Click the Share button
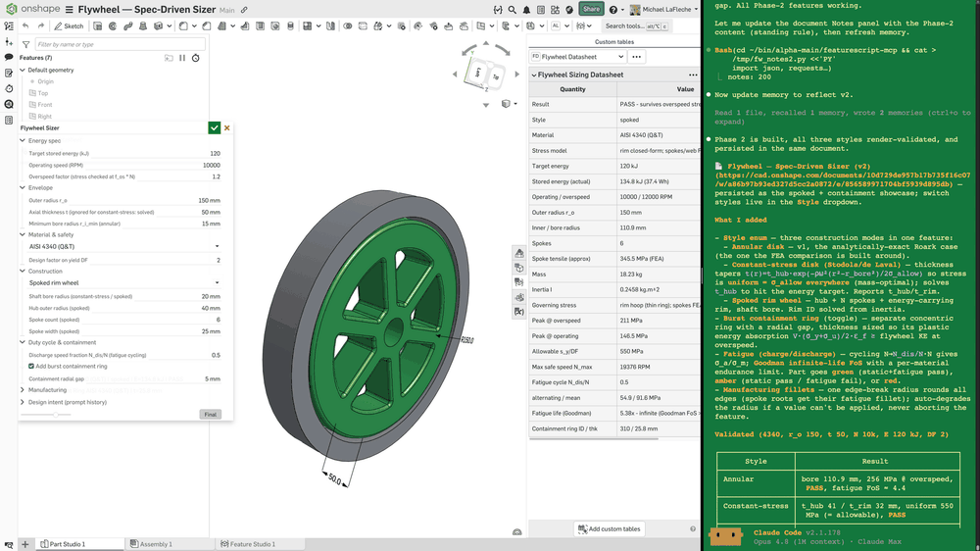980x551 pixels. coord(591,10)
